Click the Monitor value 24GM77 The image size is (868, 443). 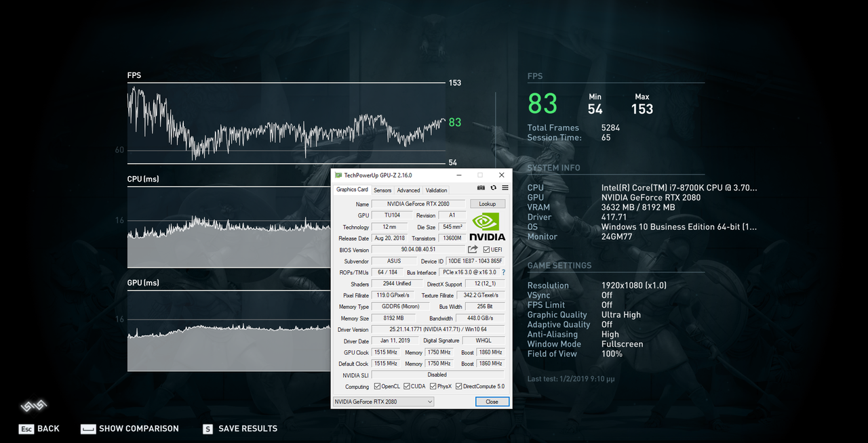tap(617, 237)
